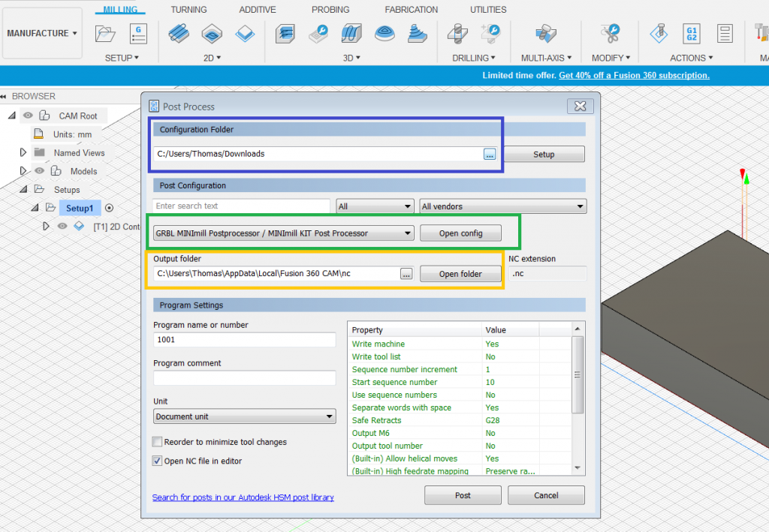This screenshot has height=532, width=769.
Task: Uncheck Open NC file in editor
Action: coord(158,461)
